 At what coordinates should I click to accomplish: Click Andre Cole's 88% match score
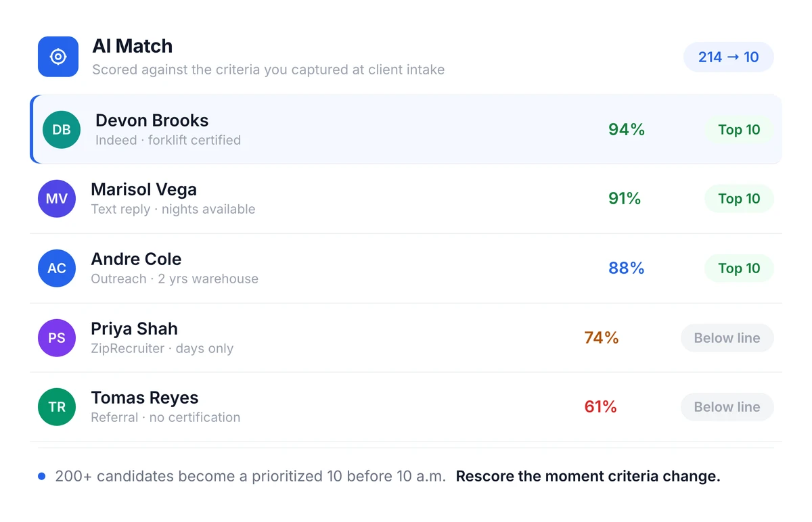[627, 268]
